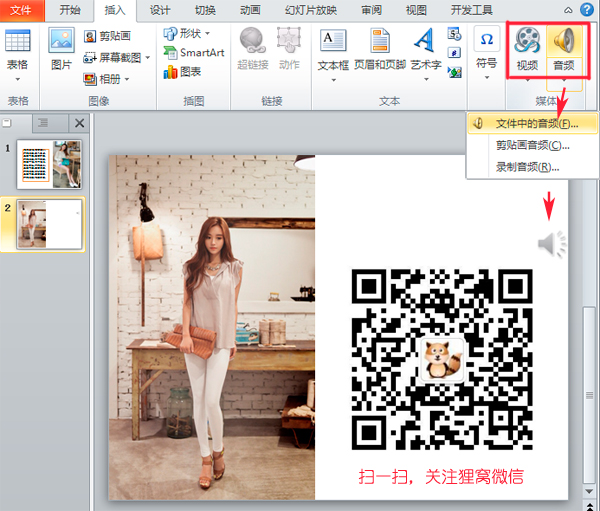Select slide 2 thumbnail

49,224
